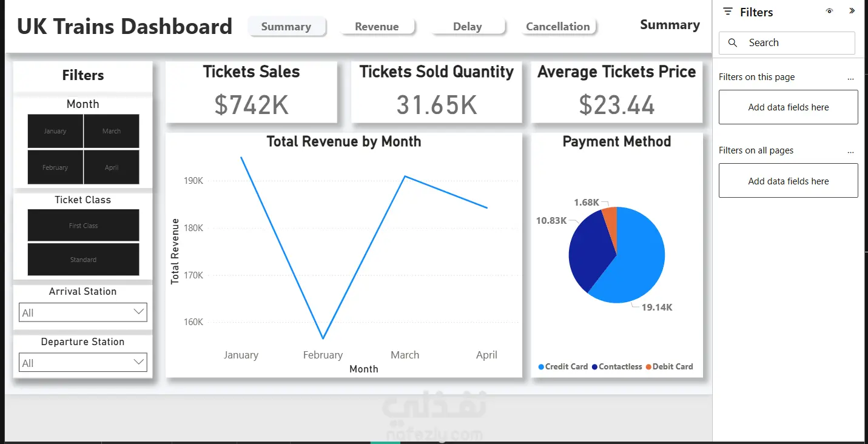Open more options for Filters on this page

(x=850, y=78)
